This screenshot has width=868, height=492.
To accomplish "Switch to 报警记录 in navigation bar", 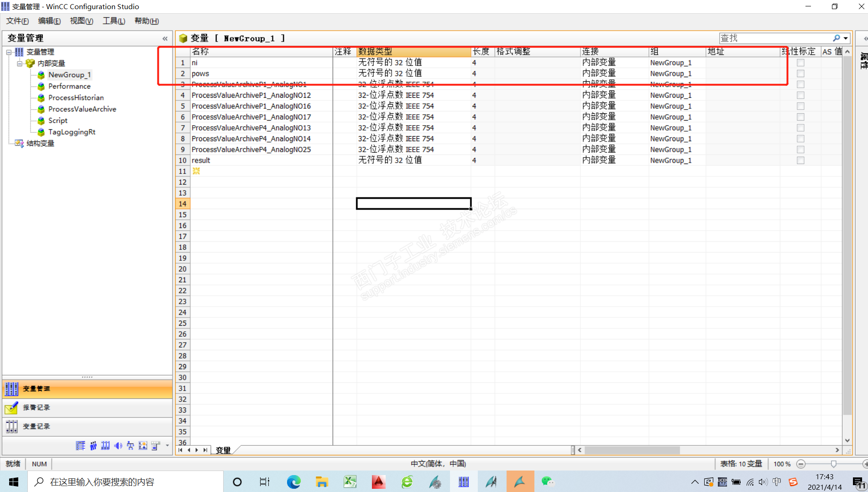I will 88,407.
